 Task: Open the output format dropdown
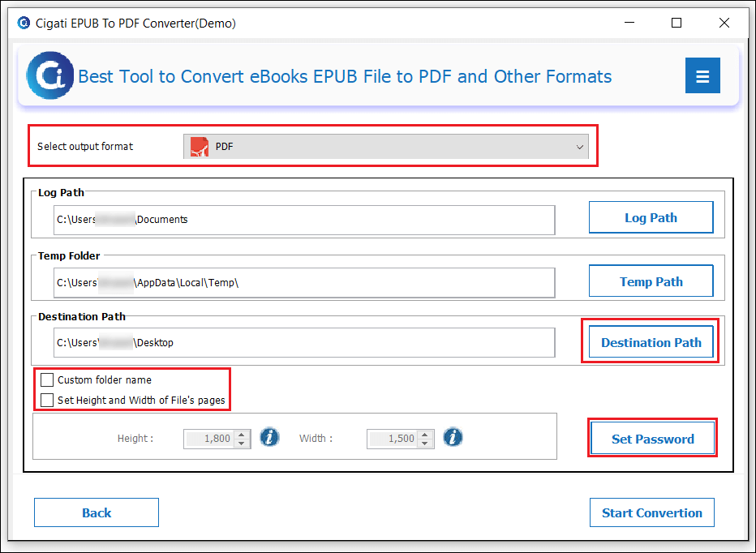[579, 146]
